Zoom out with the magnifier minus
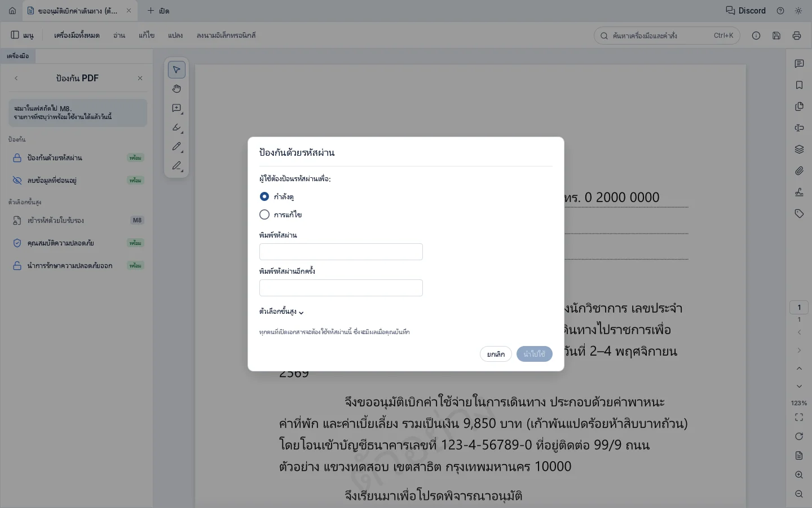812x508 pixels. point(799,494)
